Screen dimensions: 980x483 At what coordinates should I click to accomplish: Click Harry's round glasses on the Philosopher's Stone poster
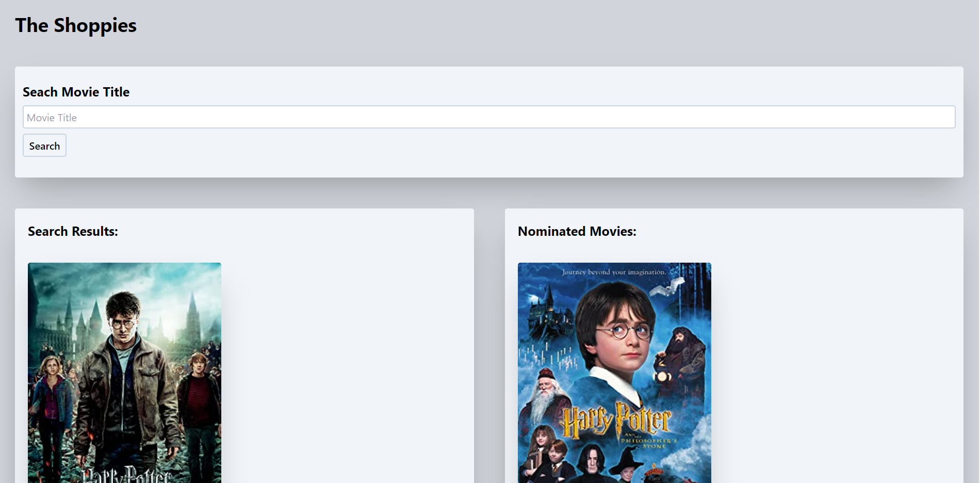pos(624,330)
